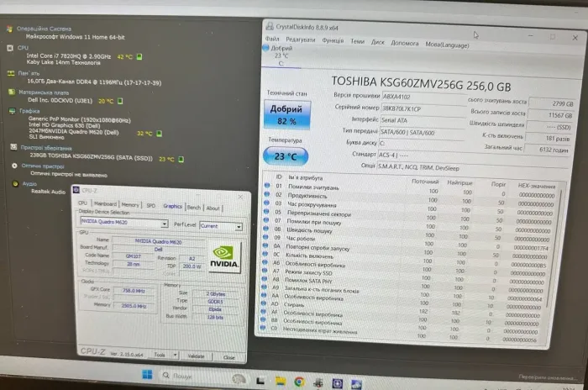This screenshot has width=588, height=390.
Task: Click the Serial ATA interface field
Action: point(422,120)
